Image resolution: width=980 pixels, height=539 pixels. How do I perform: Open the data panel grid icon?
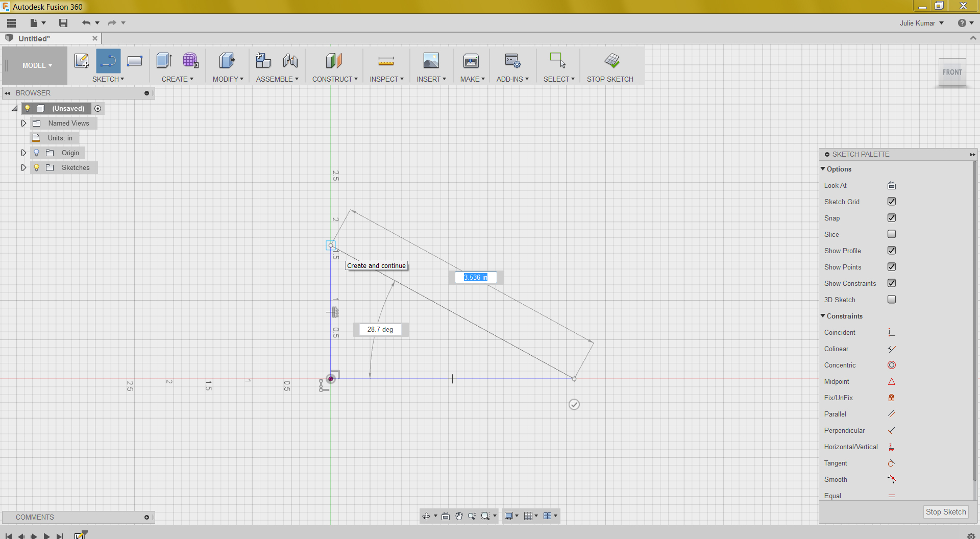(x=12, y=23)
